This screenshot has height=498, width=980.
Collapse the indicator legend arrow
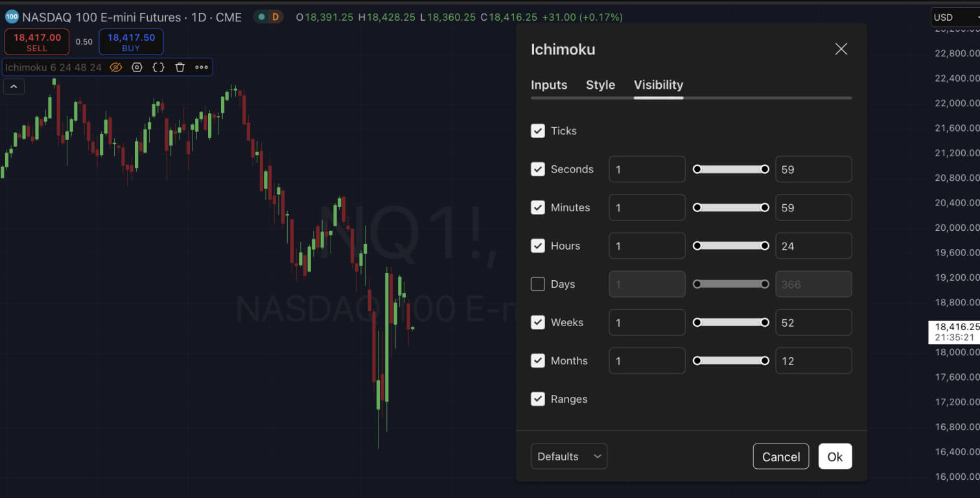(14, 86)
